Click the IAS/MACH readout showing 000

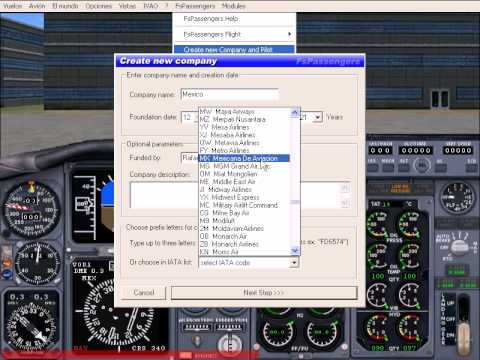coord(381,150)
